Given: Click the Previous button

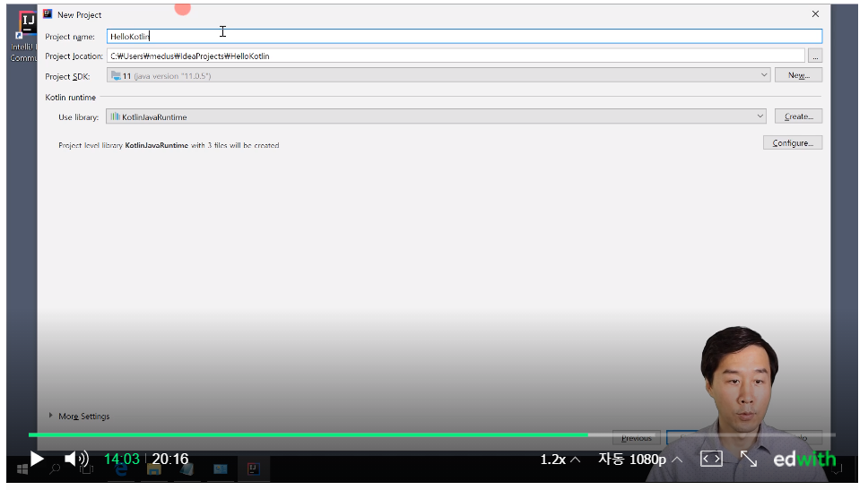Looking at the screenshot, I should 636,438.
